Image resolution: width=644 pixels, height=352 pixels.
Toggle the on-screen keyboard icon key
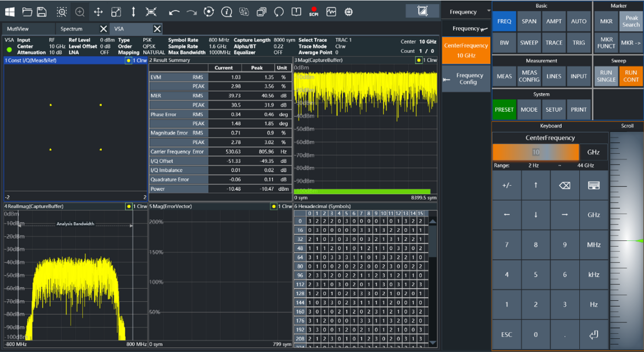pos(594,185)
